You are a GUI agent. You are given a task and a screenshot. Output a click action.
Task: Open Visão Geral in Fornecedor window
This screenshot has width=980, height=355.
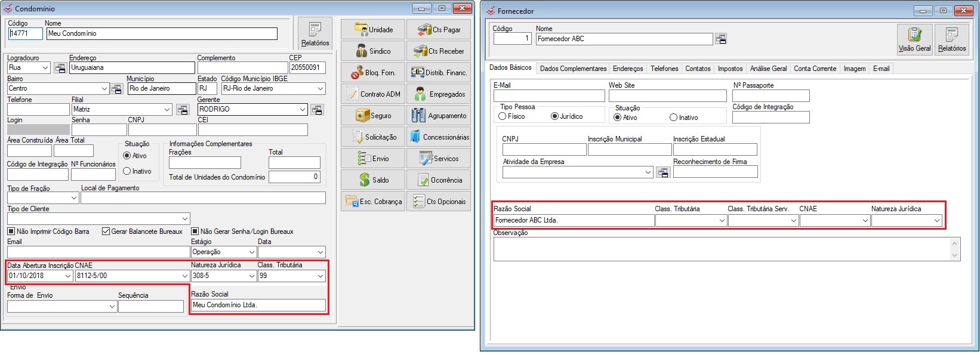click(914, 40)
